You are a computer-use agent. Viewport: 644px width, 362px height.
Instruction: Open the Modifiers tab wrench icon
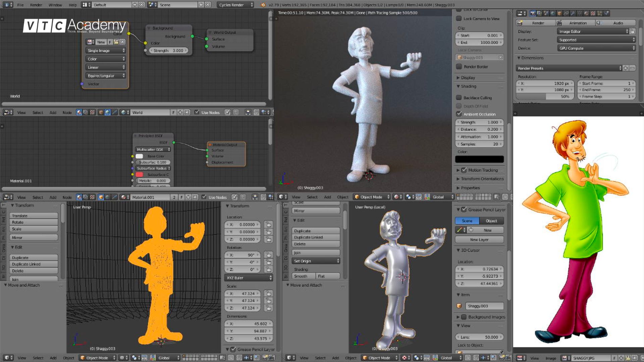pos(573,13)
